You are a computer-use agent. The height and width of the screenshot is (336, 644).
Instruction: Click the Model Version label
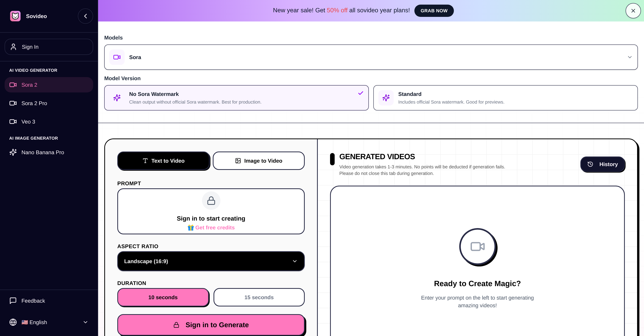122,78
